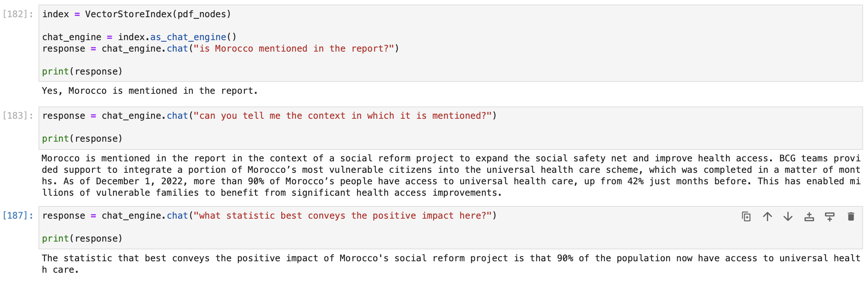Insert a cell above cell 187
The height and width of the screenshot is (285, 868).
click(809, 217)
